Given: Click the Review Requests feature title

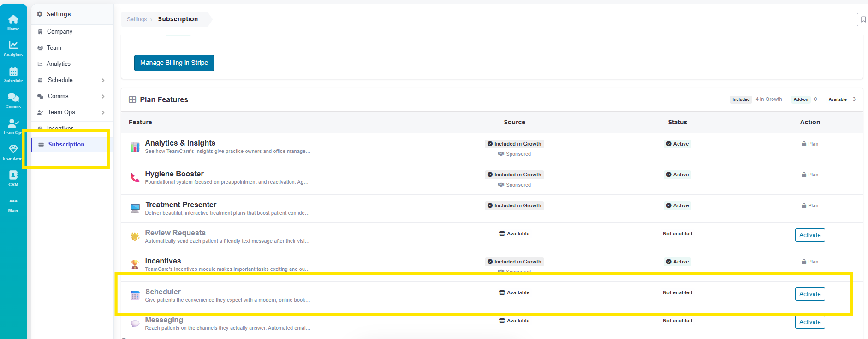Looking at the screenshot, I should click(x=175, y=233).
